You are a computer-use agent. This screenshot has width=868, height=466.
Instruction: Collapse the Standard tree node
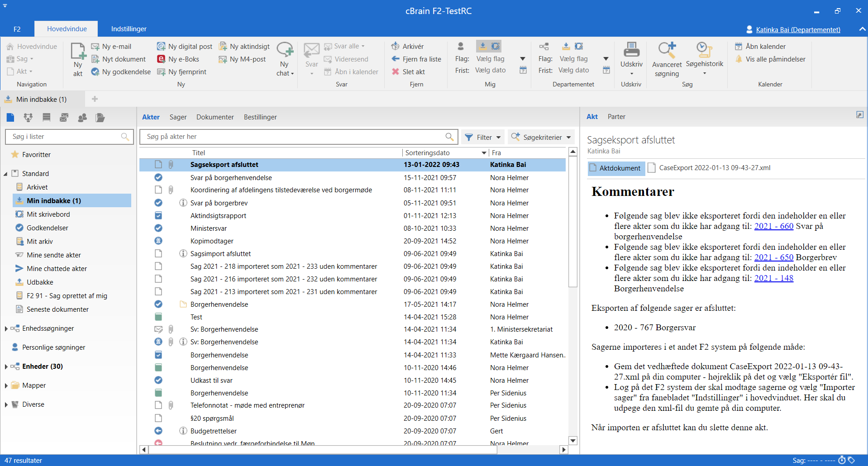click(x=6, y=174)
